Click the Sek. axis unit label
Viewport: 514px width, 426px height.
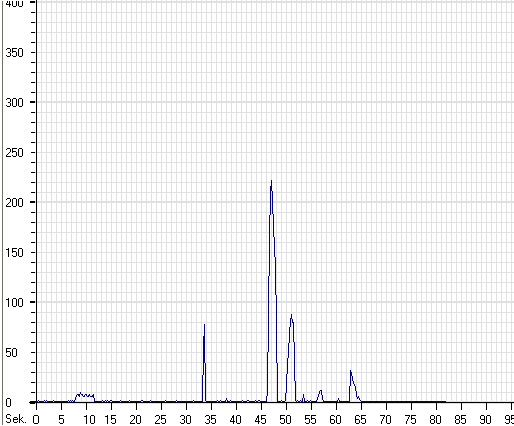click(x=16, y=419)
